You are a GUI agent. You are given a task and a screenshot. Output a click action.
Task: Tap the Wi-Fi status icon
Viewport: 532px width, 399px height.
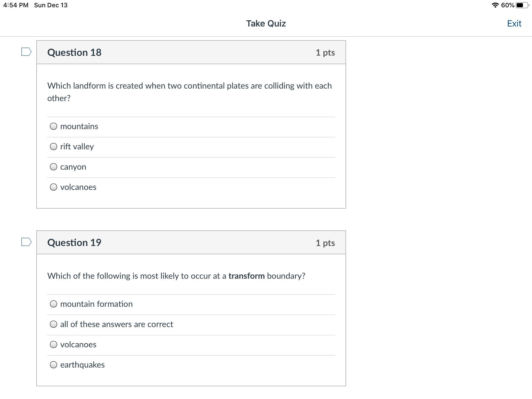click(495, 5)
